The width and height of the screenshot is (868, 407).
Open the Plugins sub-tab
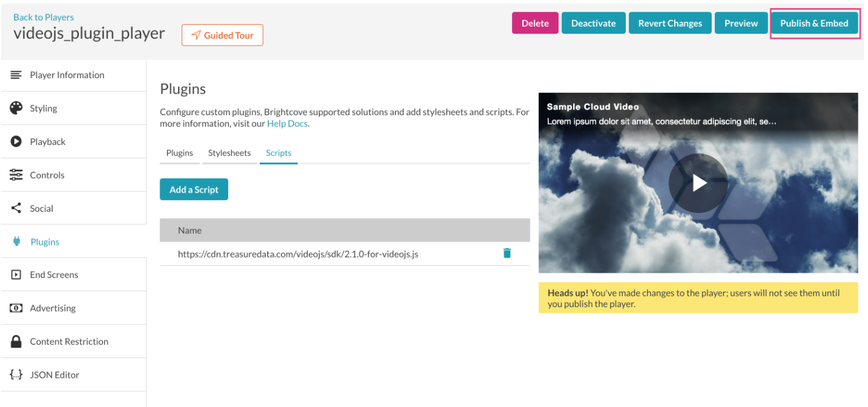pyautogui.click(x=180, y=153)
